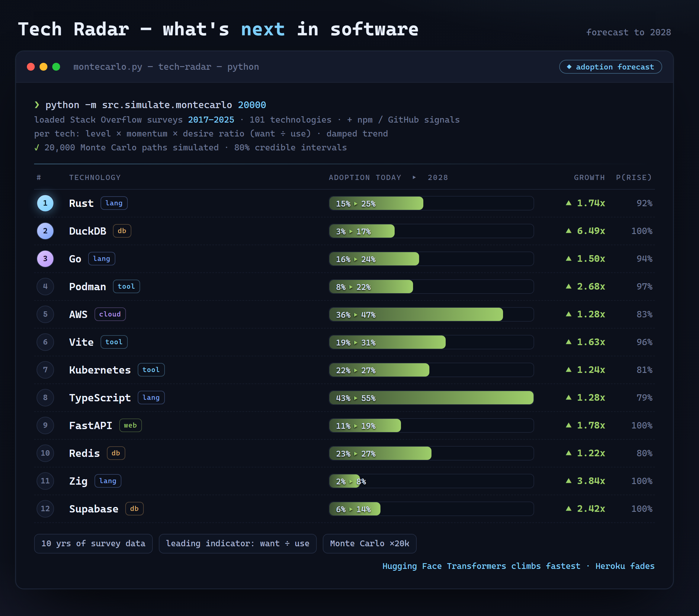Click the 'db' tag next to Redis
The height and width of the screenshot is (616, 699).
pyautogui.click(x=116, y=453)
